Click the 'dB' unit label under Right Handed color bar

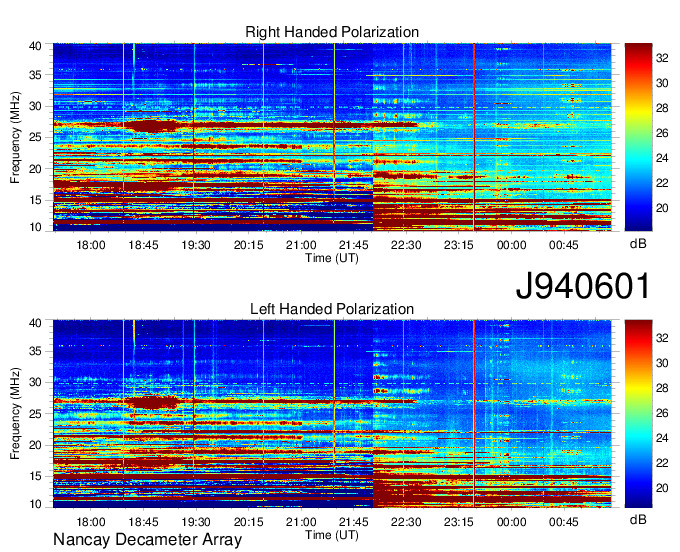pyautogui.click(x=638, y=244)
